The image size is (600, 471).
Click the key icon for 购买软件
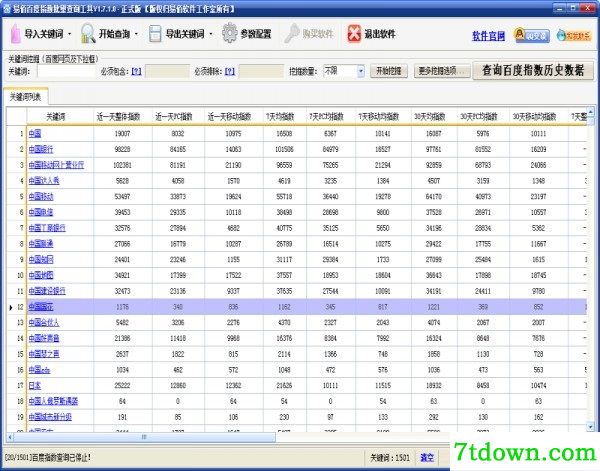[x=292, y=33]
